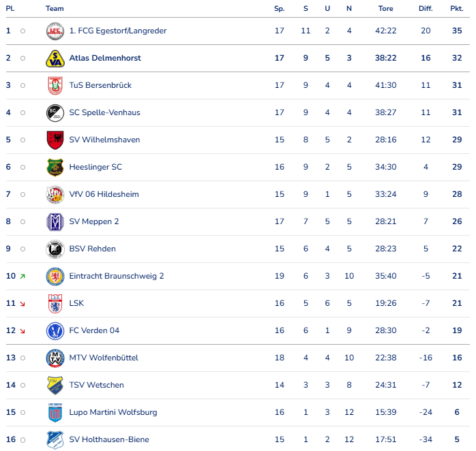Click the VfV 06 Hildesheim club crest
Image resolution: width=476 pixels, height=451 pixels.
55,194
